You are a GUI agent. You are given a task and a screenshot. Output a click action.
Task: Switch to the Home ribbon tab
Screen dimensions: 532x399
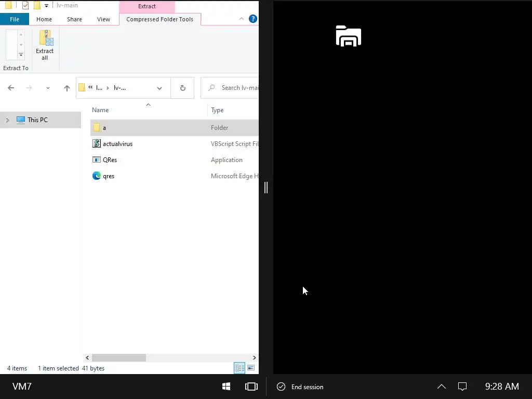click(x=44, y=19)
